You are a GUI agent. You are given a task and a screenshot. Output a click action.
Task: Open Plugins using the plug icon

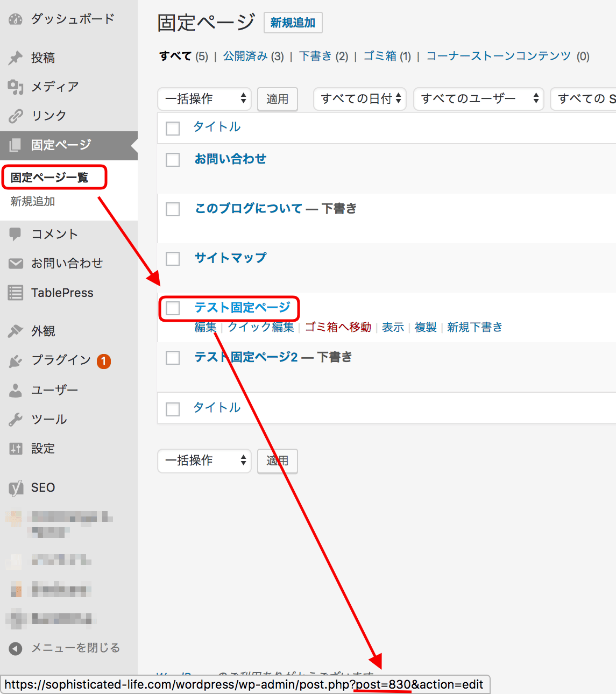(16, 360)
